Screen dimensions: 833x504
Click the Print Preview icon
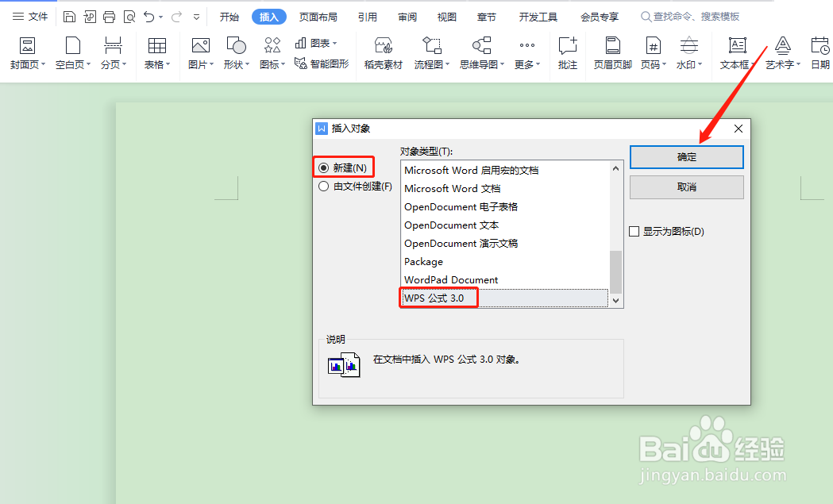pos(129,17)
